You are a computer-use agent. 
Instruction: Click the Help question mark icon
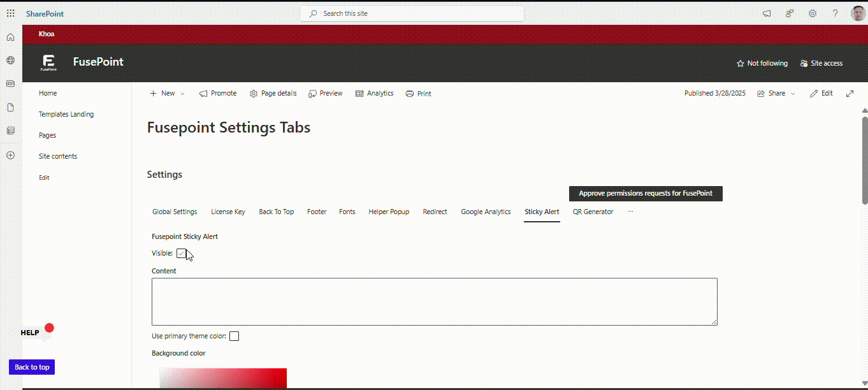click(835, 13)
